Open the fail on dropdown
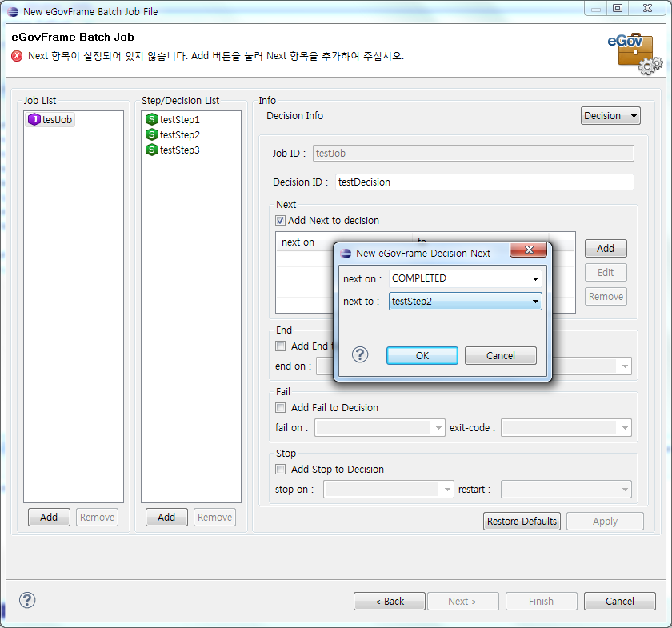 [x=380, y=428]
